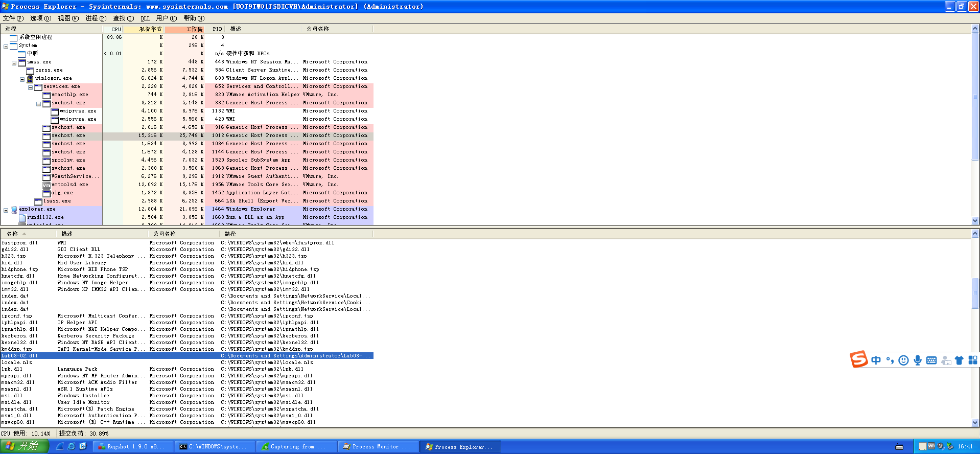The width and height of the screenshot is (980, 454).
Task: Click the lsass.exe process icon
Action: [38, 201]
